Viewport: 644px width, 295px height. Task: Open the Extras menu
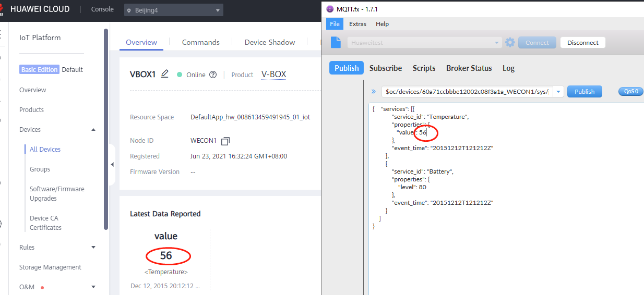(x=357, y=24)
